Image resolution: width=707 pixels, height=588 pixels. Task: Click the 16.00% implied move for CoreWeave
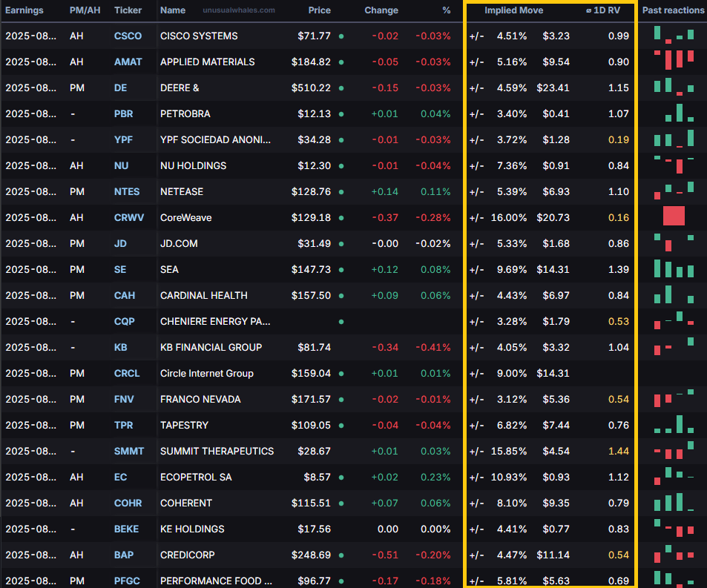[509, 218]
